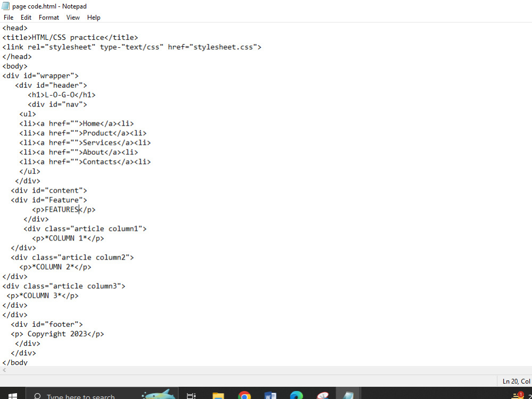This screenshot has height=399, width=532.
Task: Click the Home list item line
Action: 77,123
